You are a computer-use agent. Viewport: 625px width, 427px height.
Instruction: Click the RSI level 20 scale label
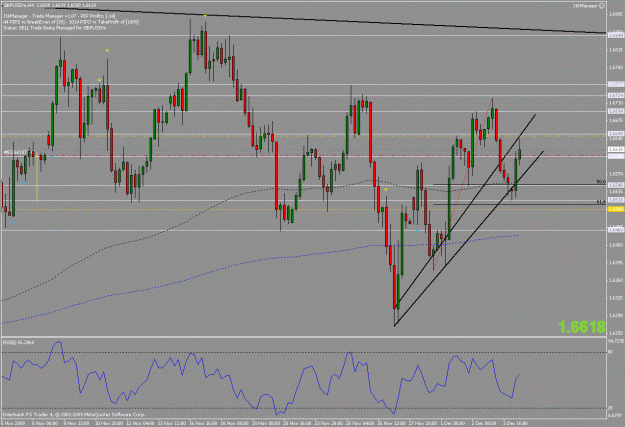(x=610, y=408)
